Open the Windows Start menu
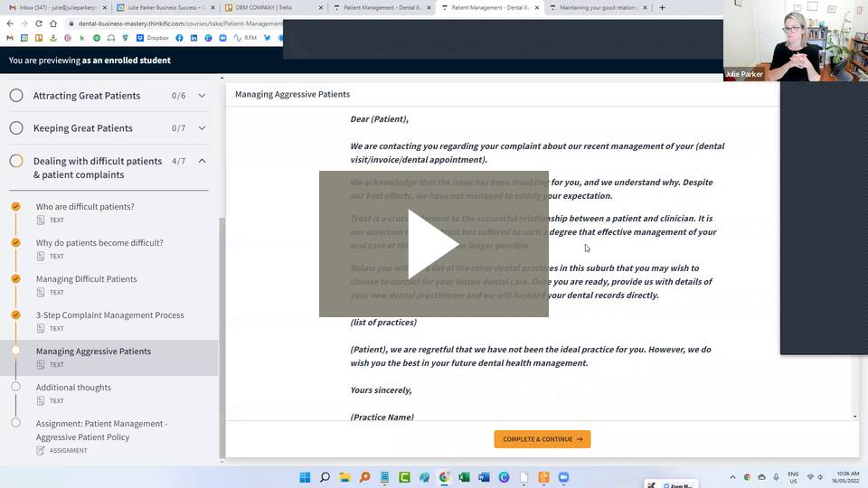Screen dimensions: 868x488 (x=305, y=477)
